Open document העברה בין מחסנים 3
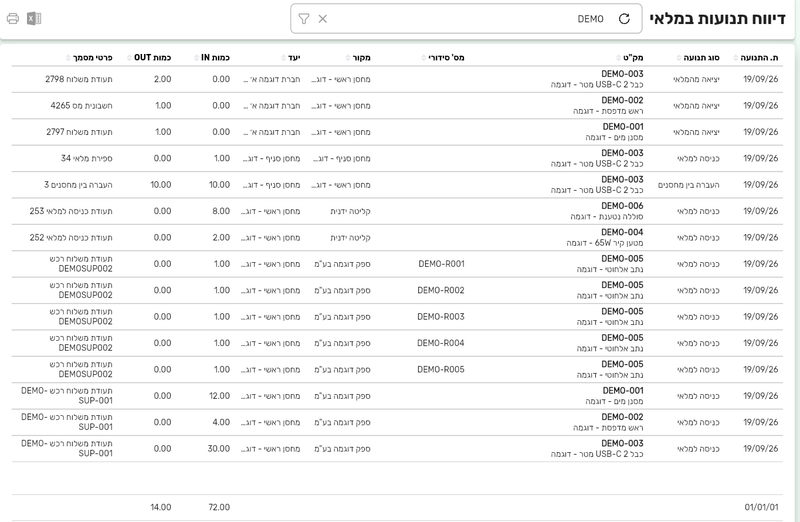The height and width of the screenshot is (522, 800). coord(78,185)
